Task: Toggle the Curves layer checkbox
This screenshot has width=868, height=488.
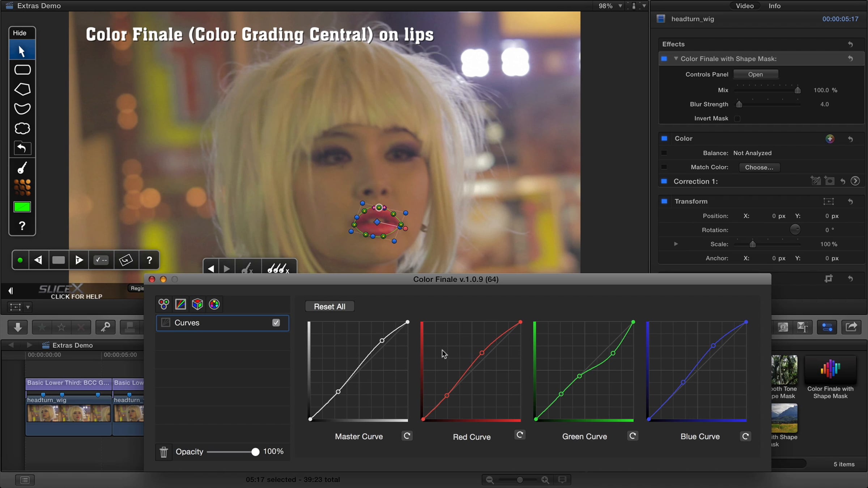Action: [x=276, y=322]
